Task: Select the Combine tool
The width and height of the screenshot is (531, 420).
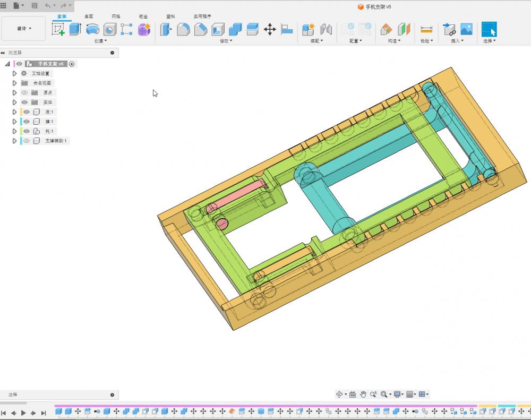Action: [235, 29]
